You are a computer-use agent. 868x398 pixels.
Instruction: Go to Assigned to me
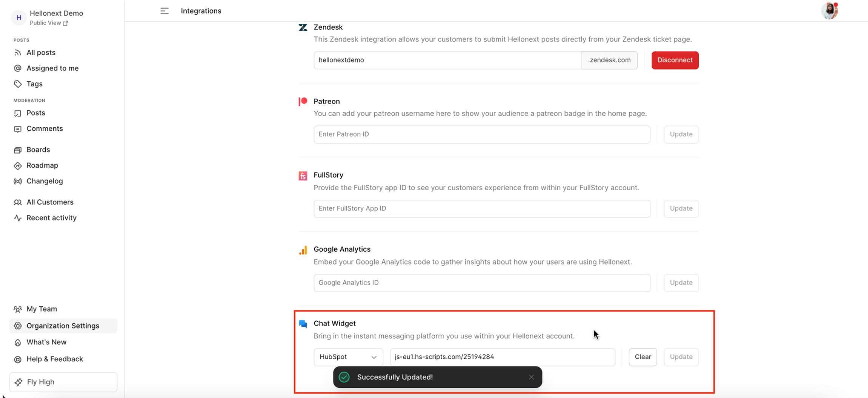pos(53,68)
